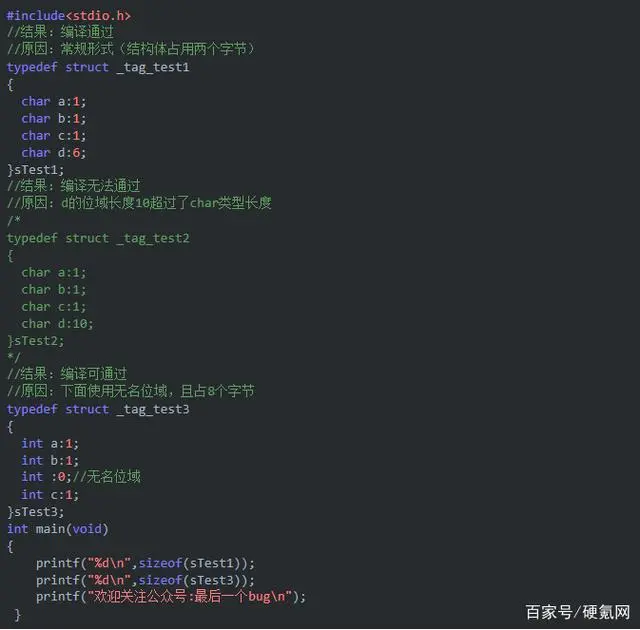Screen dimensions: 640x630
Task: Click the printf line containing 欢迎关注公众号
Action: pyautogui.click(x=170, y=597)
